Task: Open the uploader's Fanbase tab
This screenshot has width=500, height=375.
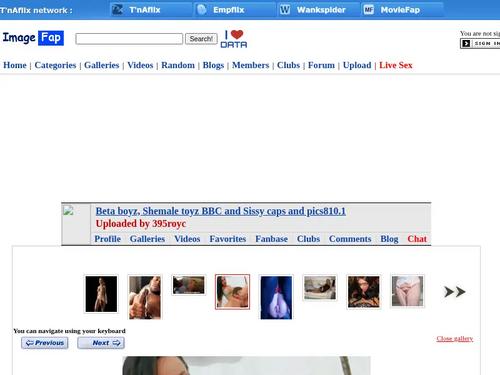Action: click(271, 239)
